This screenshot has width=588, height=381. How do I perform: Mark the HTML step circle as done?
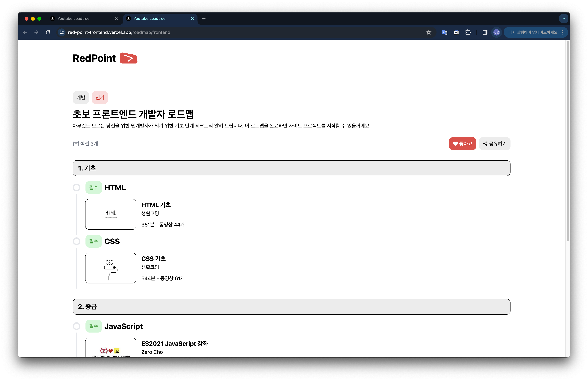click(x=77, y=187)
